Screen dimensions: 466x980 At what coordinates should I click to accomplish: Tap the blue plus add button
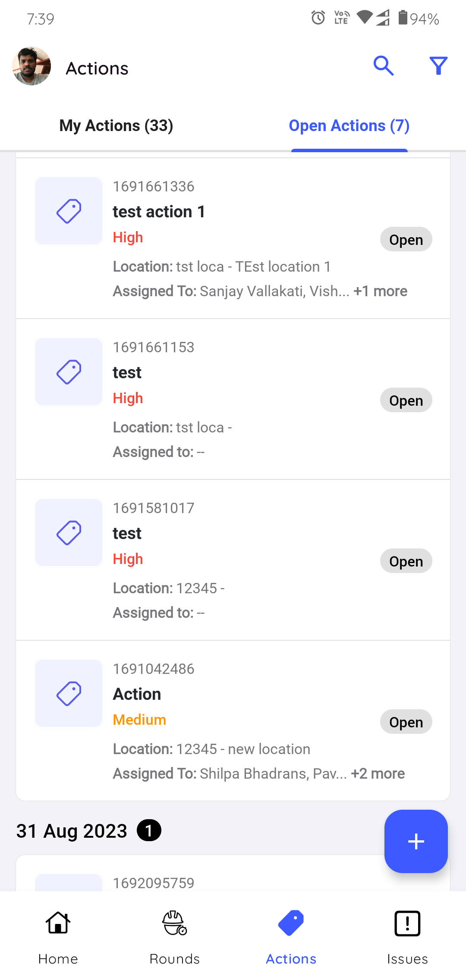coord(416,841)
